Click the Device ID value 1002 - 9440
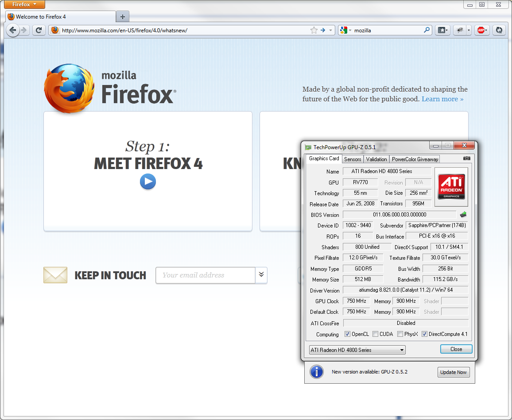Image resolution: width=512 pixels, height=420 pixels. [358, 225]
